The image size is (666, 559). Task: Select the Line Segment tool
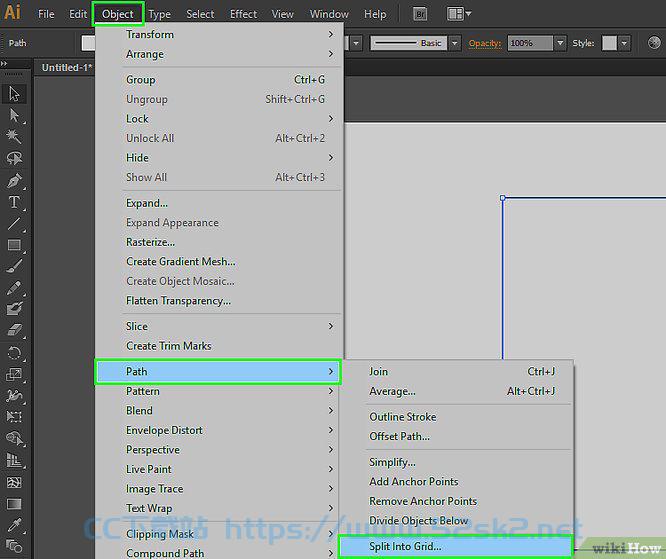pyautogui.click(x=14, y=223)
